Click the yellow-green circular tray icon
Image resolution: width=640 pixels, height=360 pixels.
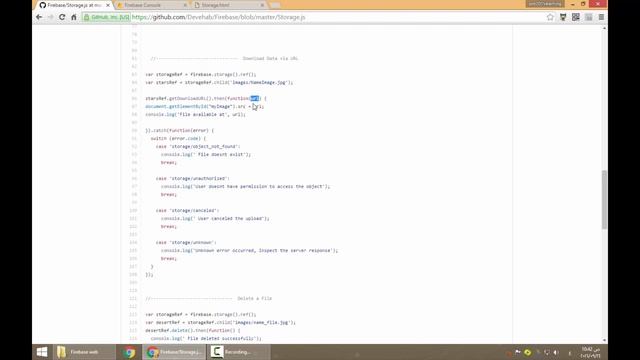pyautogui.click(x=527, y=352)
